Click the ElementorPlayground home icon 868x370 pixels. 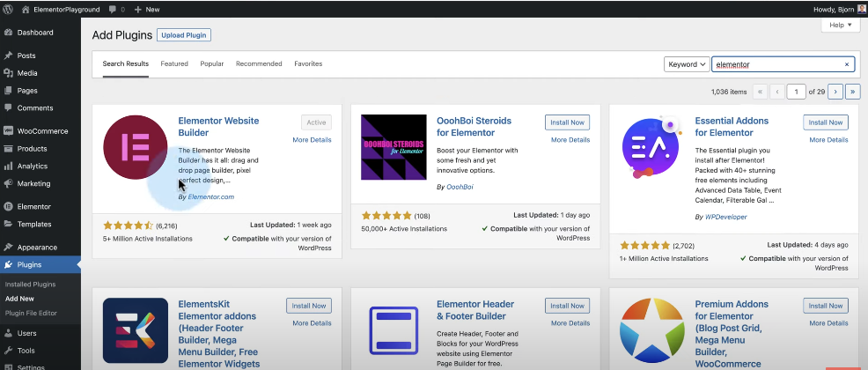(26, 10)
